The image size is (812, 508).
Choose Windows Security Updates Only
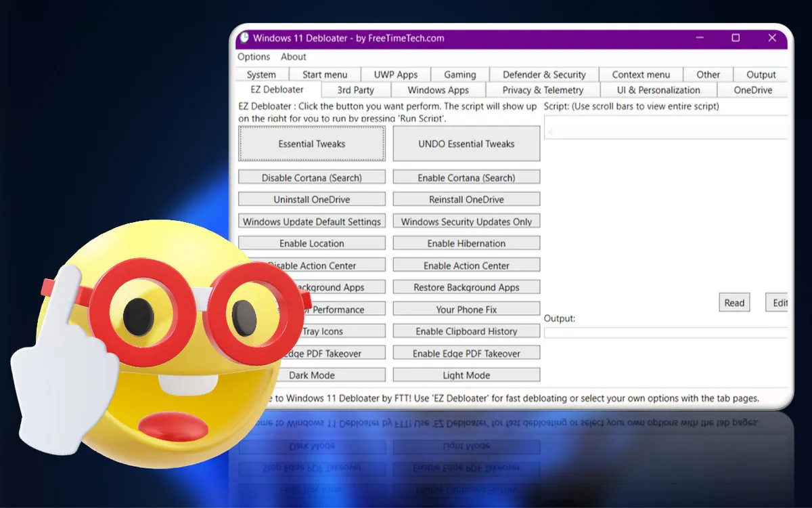click(x=466, y=221)
